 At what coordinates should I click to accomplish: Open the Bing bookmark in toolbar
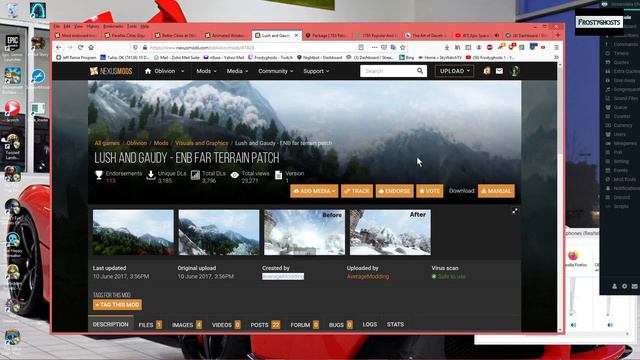[x=407, y=58]
